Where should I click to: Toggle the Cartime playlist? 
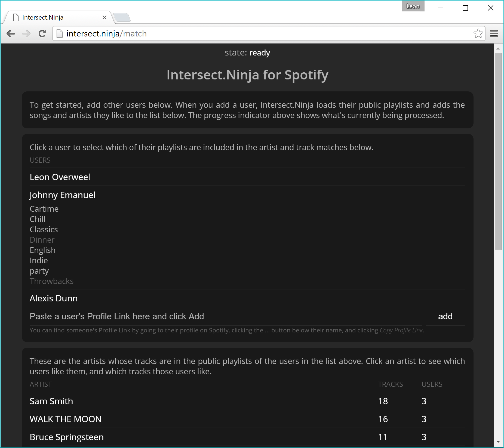[44, 209]
